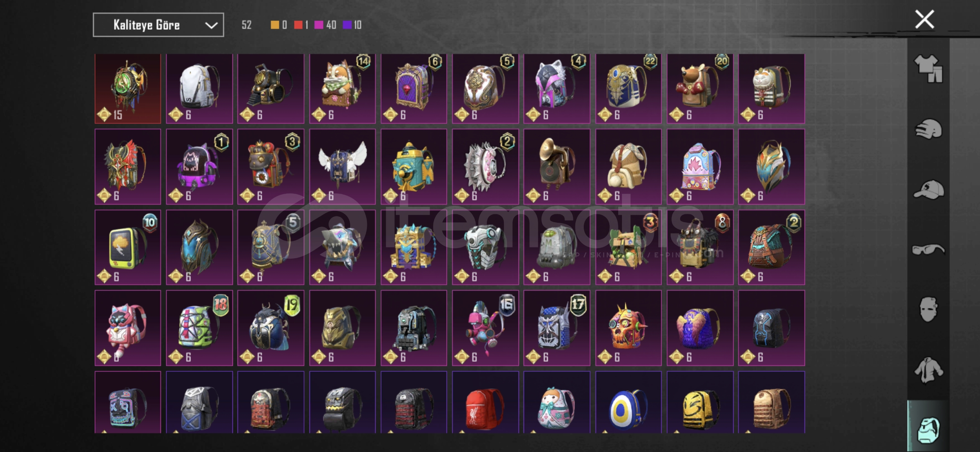The height and width of the screenshot is (452, 980).
Task: Open the outfit sets category icon
Action: (928, 68)
